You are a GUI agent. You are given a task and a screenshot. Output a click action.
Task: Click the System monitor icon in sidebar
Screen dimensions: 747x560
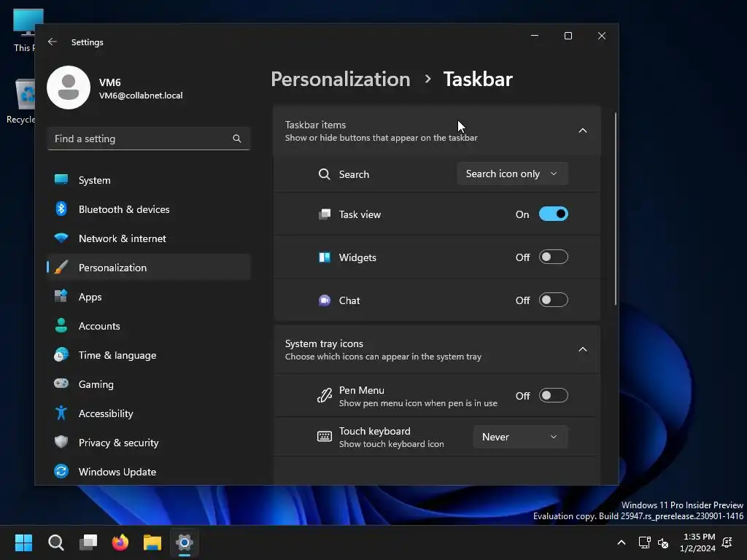tap(61, 179)
